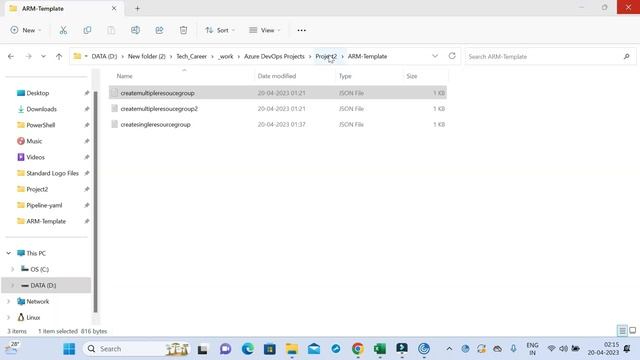Navigate to Tech_Career in breadcrumb
Viewport: 640px width, 360px height.
pyautogui.click(x=191, y=56)
